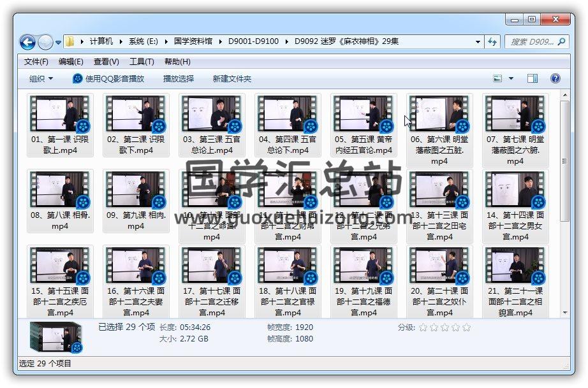588x388 pixels.
Task: Expand the arrow after 系统 (E:) breadcrumb
Action: pyautogui.click(x=166, y=41)
